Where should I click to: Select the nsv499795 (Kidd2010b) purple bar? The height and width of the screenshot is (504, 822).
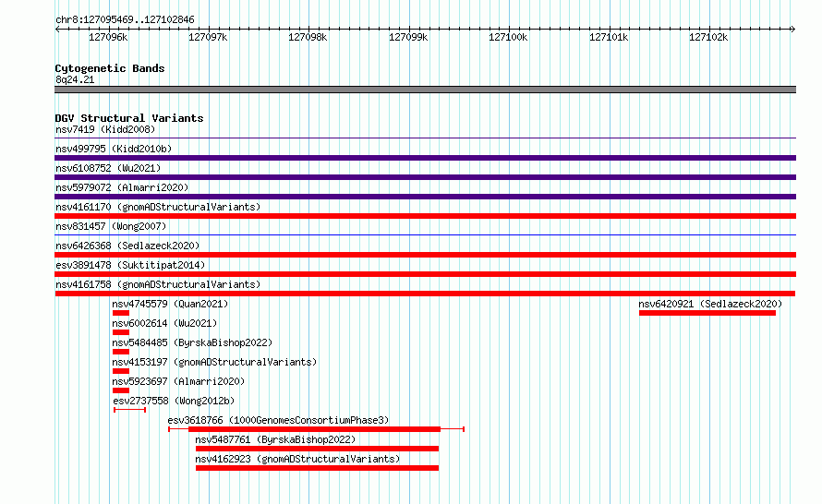tap(425, 158)
